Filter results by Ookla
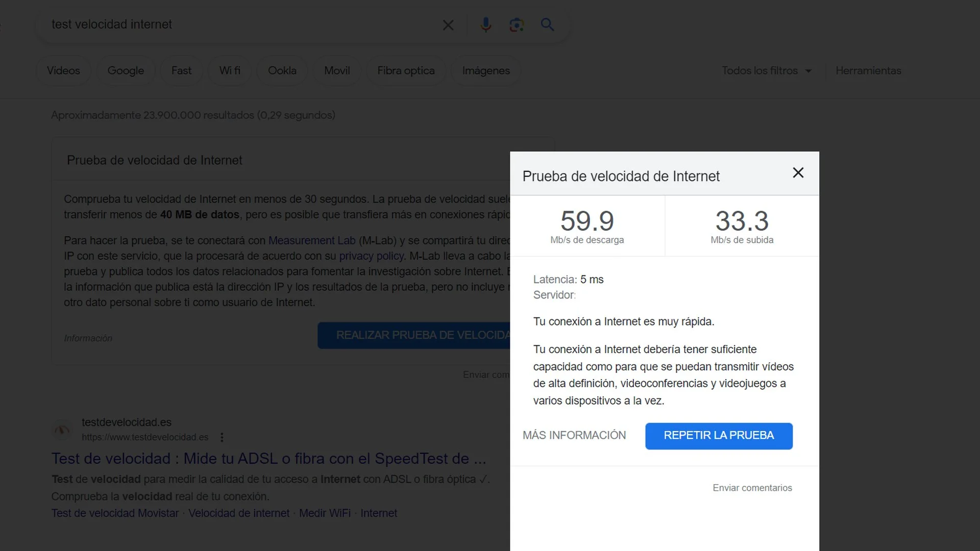 coord(282,70)
